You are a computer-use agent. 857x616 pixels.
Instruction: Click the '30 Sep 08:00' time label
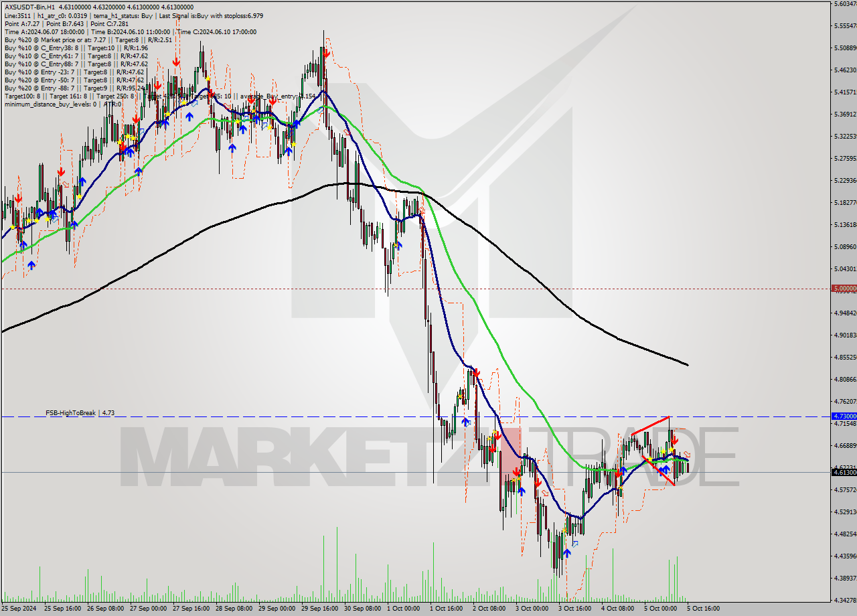(363, 609)
